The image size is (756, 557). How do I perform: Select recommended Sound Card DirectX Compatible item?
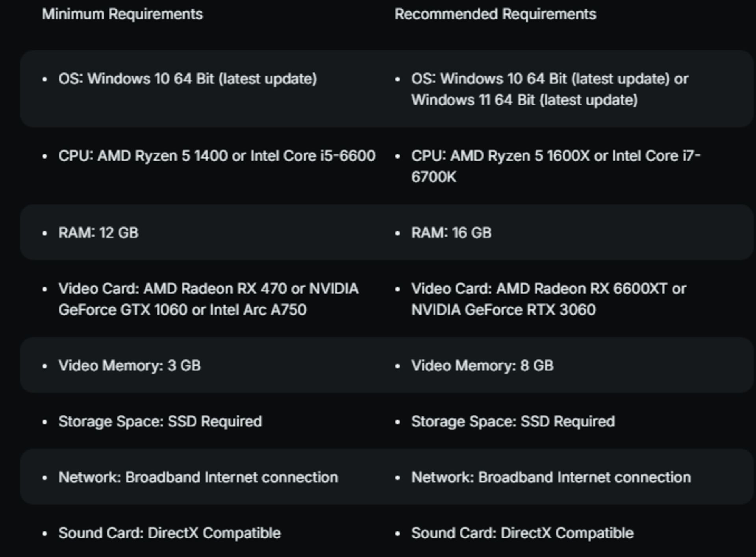tap(523, 533)
